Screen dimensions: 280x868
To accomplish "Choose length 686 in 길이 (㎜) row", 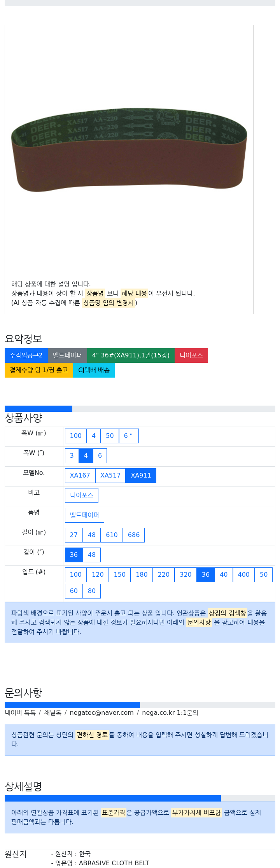I will [x=134, y=535].
